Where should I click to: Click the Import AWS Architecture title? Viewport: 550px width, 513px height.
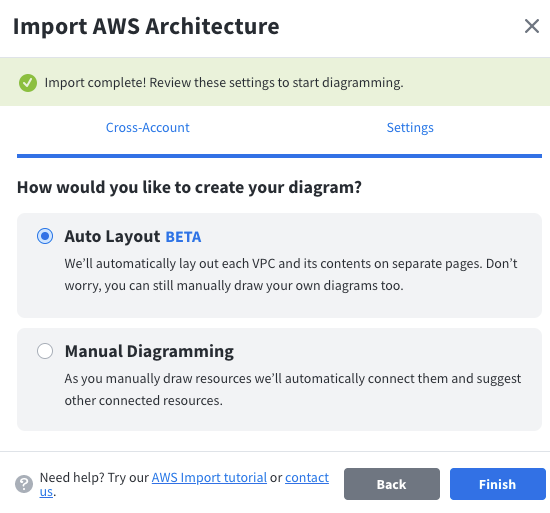(x=146, y=27)
